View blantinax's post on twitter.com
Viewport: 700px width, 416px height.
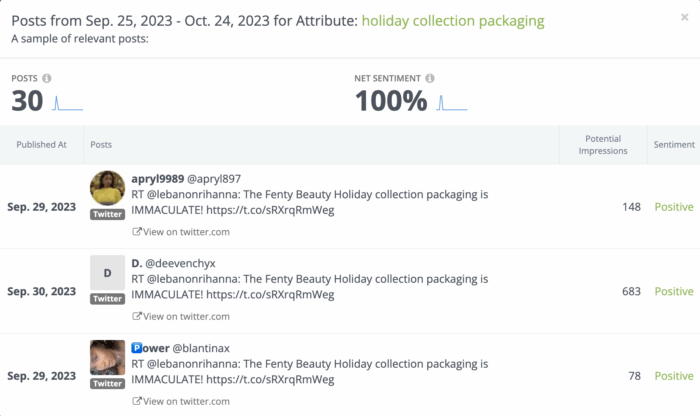point(181,401)
